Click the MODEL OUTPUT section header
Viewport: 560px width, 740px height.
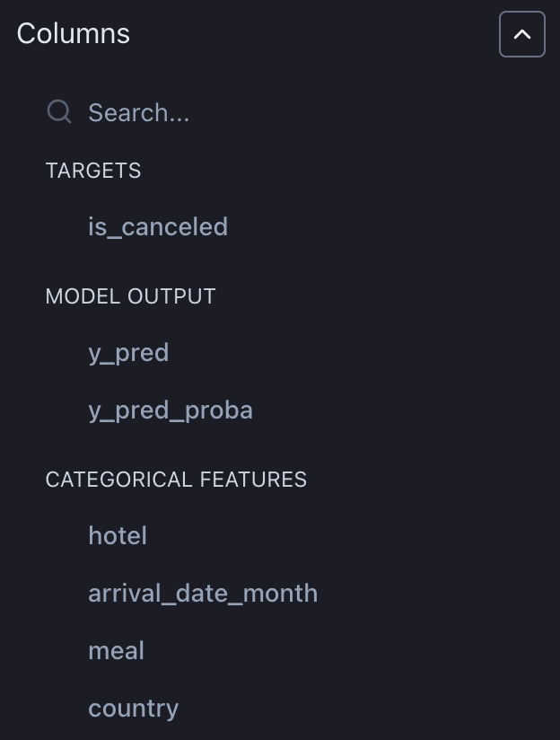click(x=131, y=296)
